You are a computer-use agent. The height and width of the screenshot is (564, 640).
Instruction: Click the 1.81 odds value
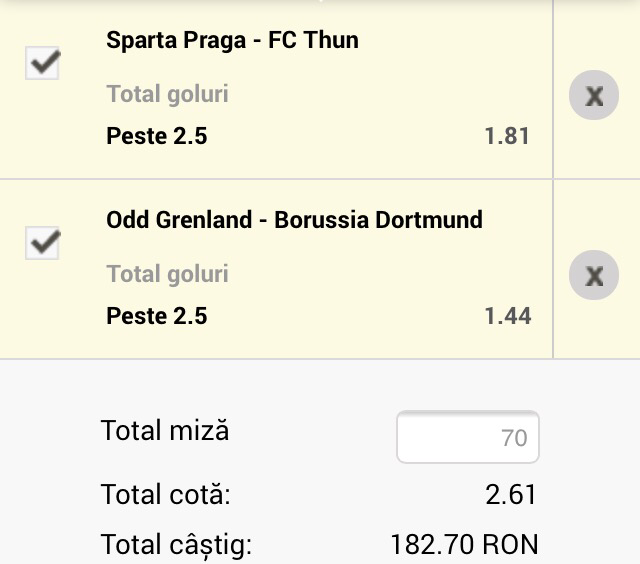(507, 136)
